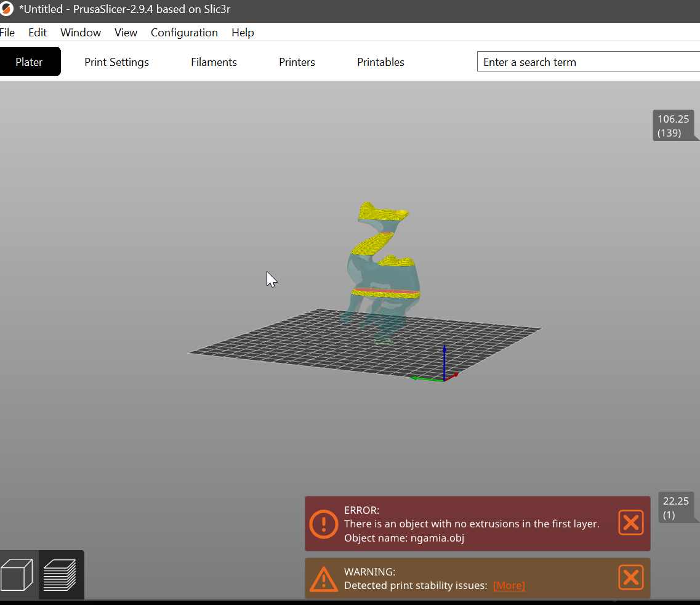Viewport: 700px width, 605px height.
Task: Close the first-layer ERROR notification
Action: click(x=631, y=522)
